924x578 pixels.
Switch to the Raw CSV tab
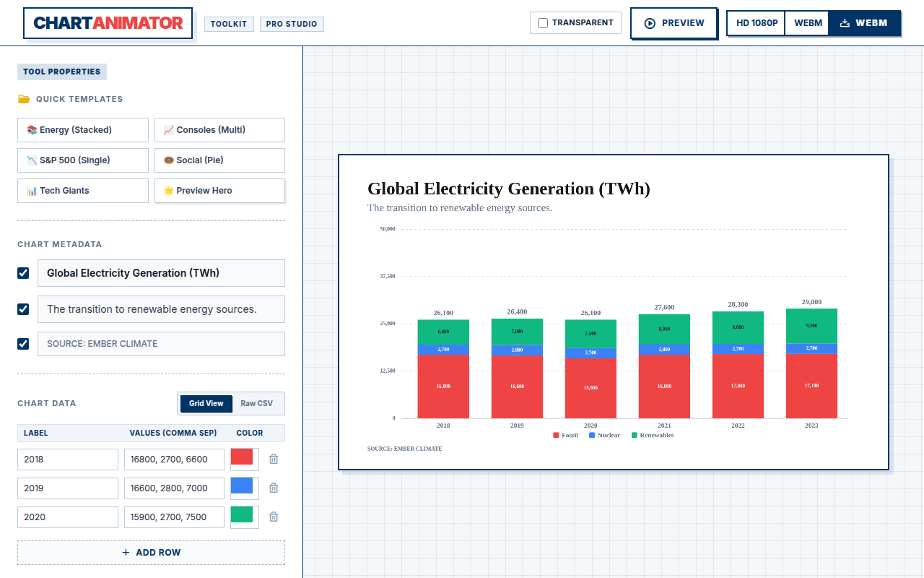(257, 403)
